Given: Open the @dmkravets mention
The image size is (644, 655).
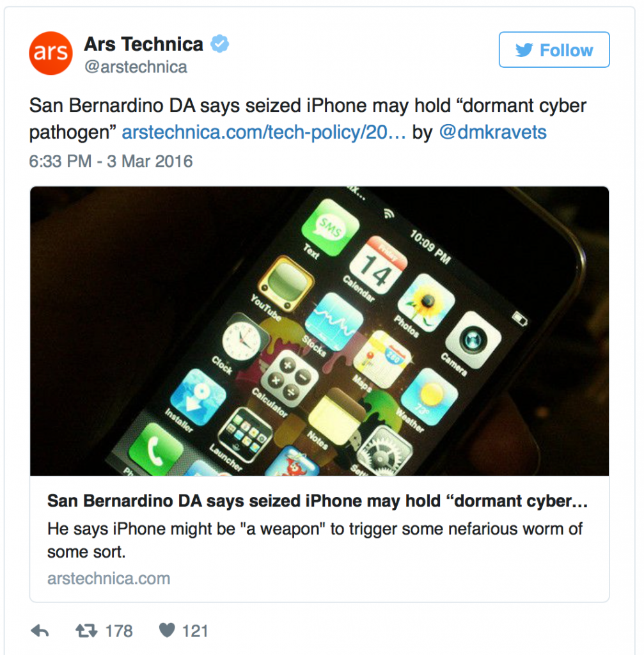Looking at the screenshot, I should click(493, 132).
